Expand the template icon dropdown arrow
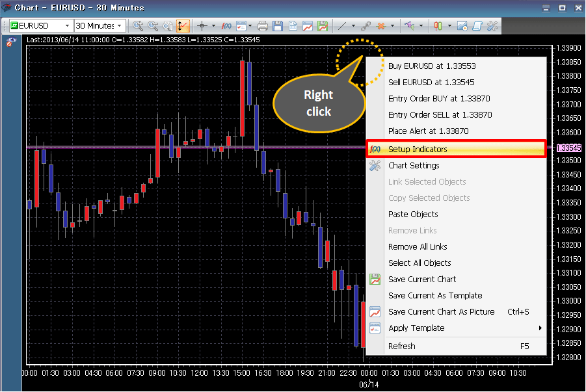Screen dimensions: 586x392 click(x=250, y=26)
